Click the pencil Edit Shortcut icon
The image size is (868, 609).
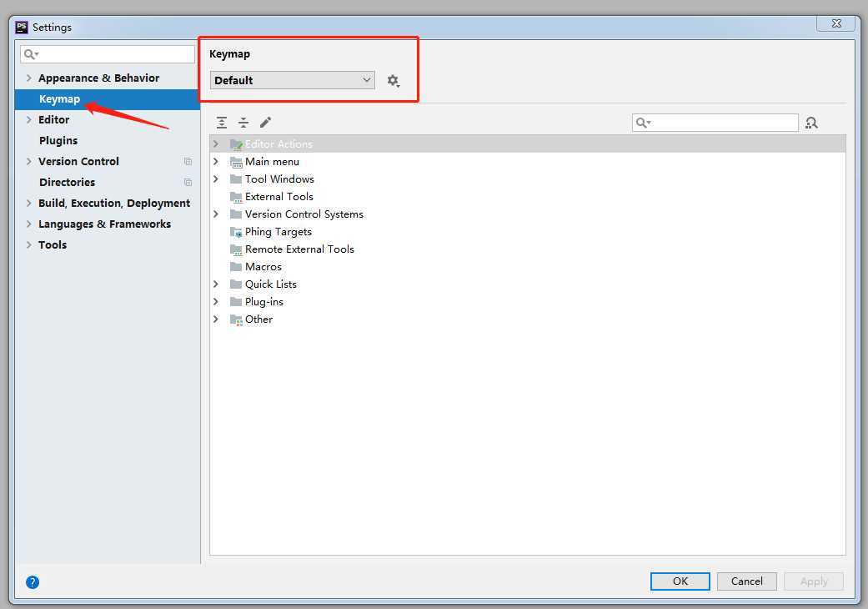266,123
